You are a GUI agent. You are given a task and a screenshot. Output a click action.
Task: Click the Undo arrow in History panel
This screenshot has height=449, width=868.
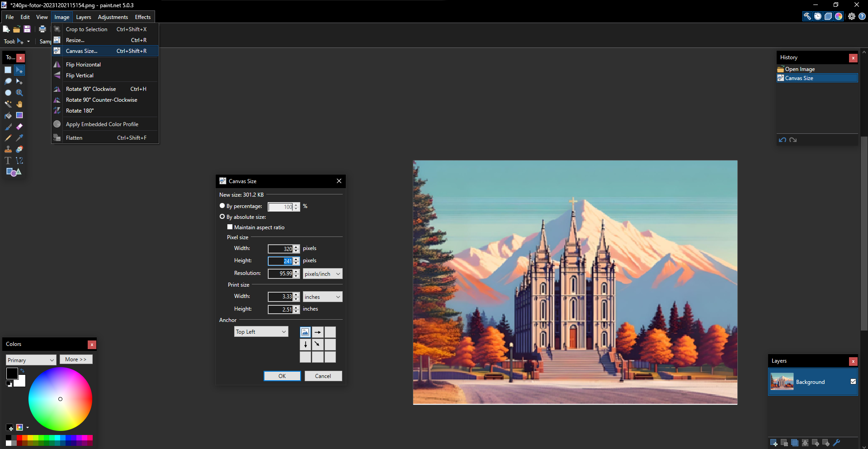point(783,140)
